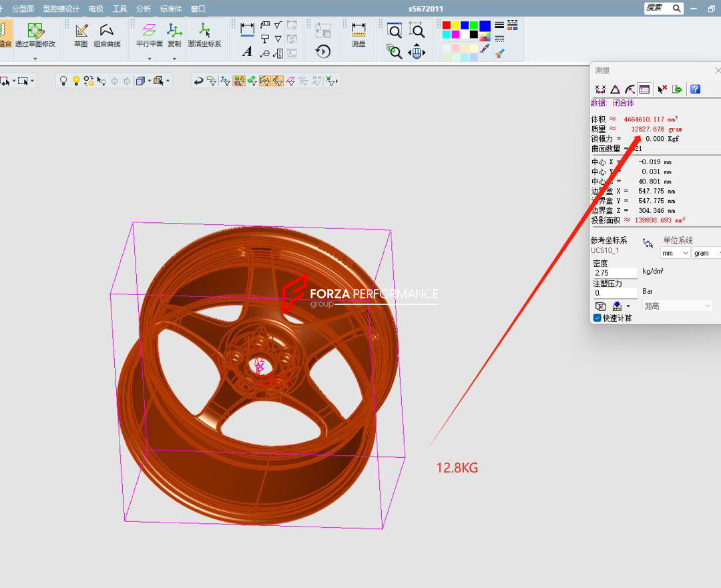The width and height of the screenshot is (721, 588).
Task: Click the 激活坐标系 activate UCS icon
Action: click(x=204, y=35)
